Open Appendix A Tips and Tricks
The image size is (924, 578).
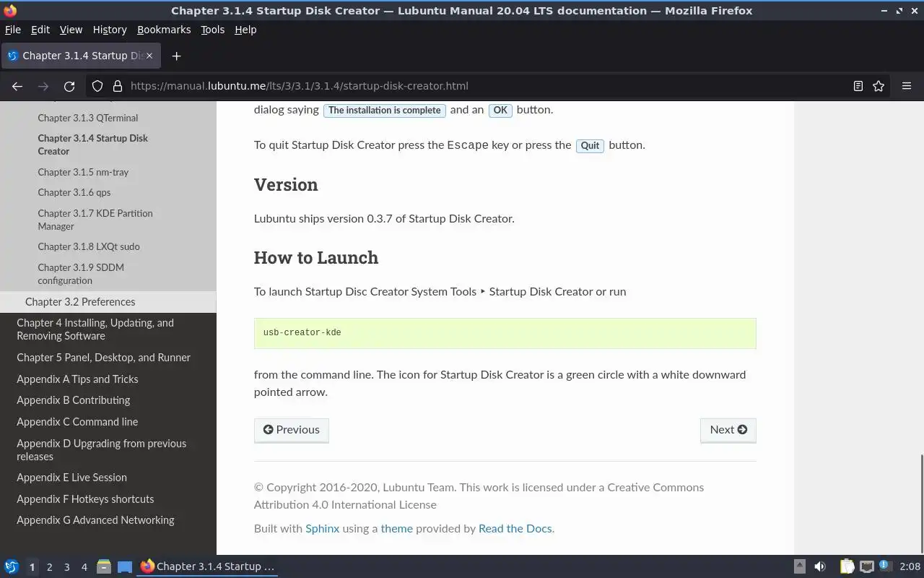click(77, 379)
